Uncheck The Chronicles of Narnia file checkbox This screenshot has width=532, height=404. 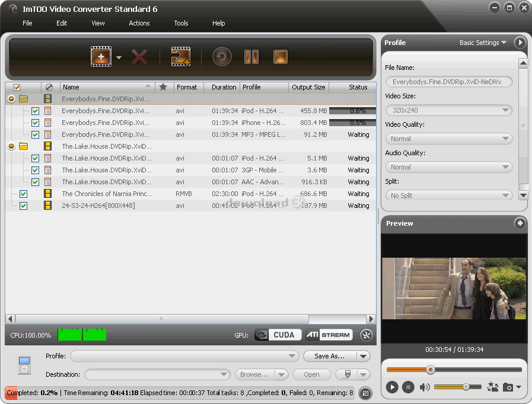[24, 194]
